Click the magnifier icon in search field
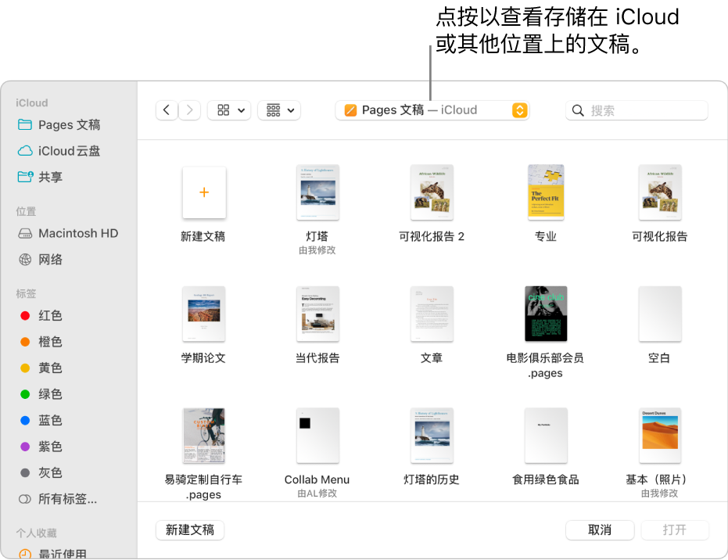Screen dimensions: 728x560 [x=578, y=110]
